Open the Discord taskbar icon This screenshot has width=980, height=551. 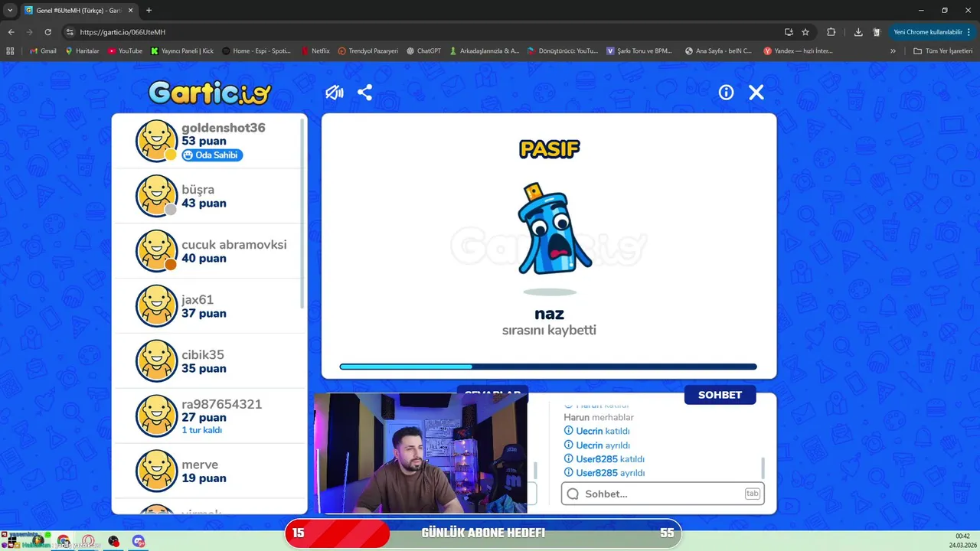click(139, 541)
